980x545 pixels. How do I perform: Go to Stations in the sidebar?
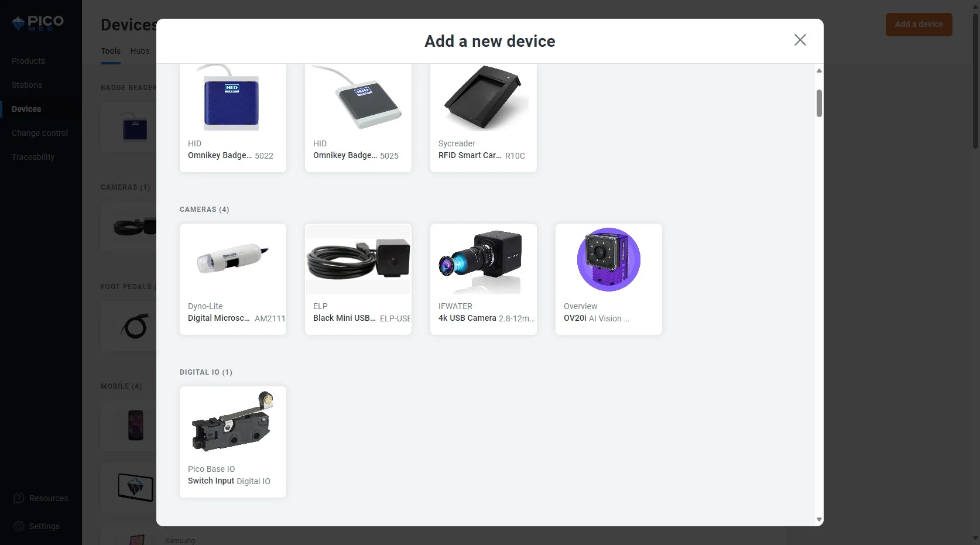(x=27, y=85)
